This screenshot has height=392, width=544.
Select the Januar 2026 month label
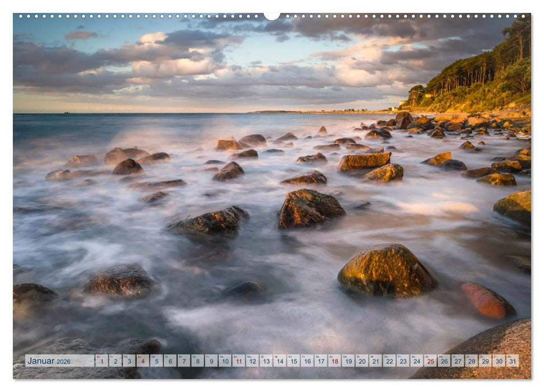click(x=49, y=362)
